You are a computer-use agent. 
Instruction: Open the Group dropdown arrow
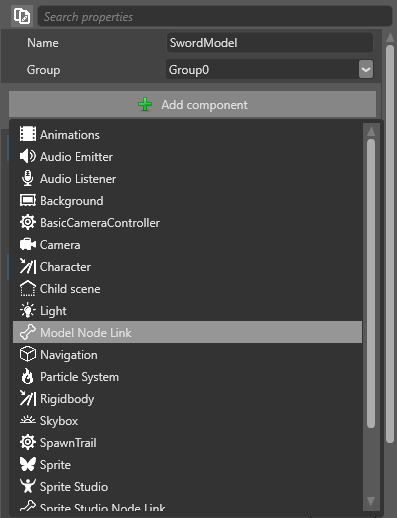point(366,69)
